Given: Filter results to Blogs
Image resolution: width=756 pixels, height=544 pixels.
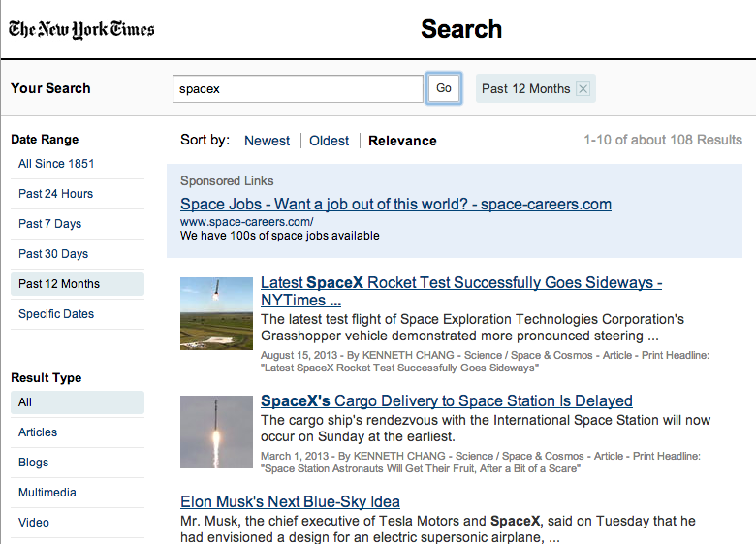Looking at the screenshot, I should [x=33, y=463].
